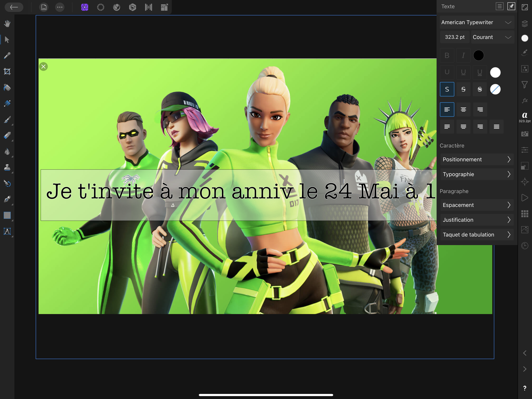The height and width of the screenshot is (399, 532).
Task: Select the Rectangle shape tool
Action: click(7, 215)
